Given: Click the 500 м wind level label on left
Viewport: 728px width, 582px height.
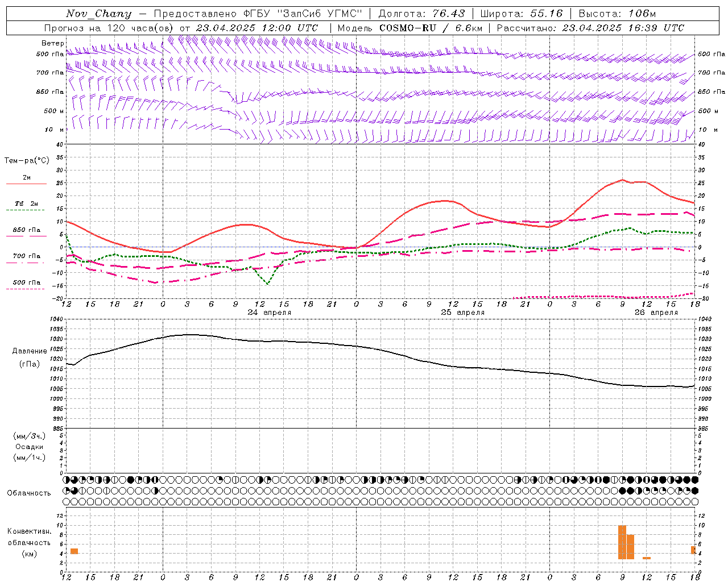Looking at the screenshot, I should pos(55,111).
